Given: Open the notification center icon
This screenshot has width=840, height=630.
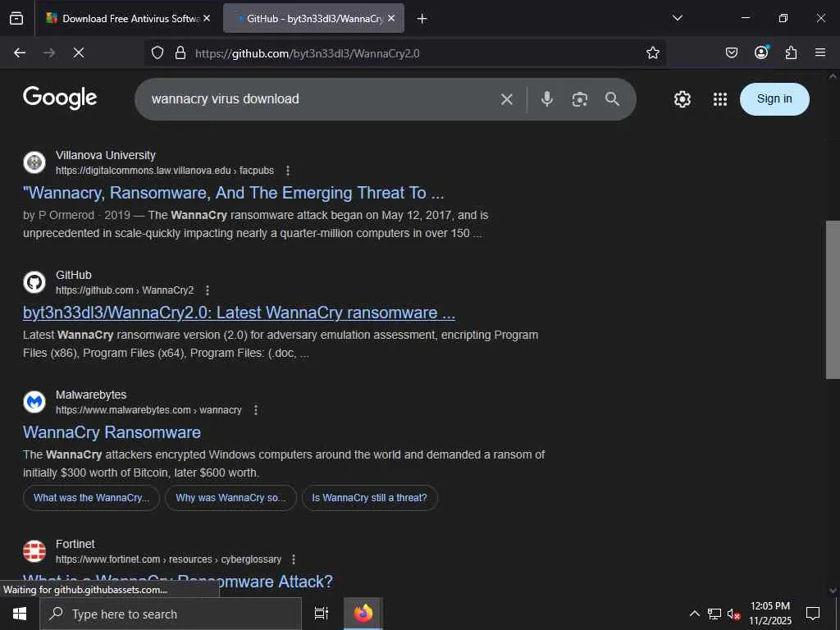Looking at the screenshot, I should point(813,614).
